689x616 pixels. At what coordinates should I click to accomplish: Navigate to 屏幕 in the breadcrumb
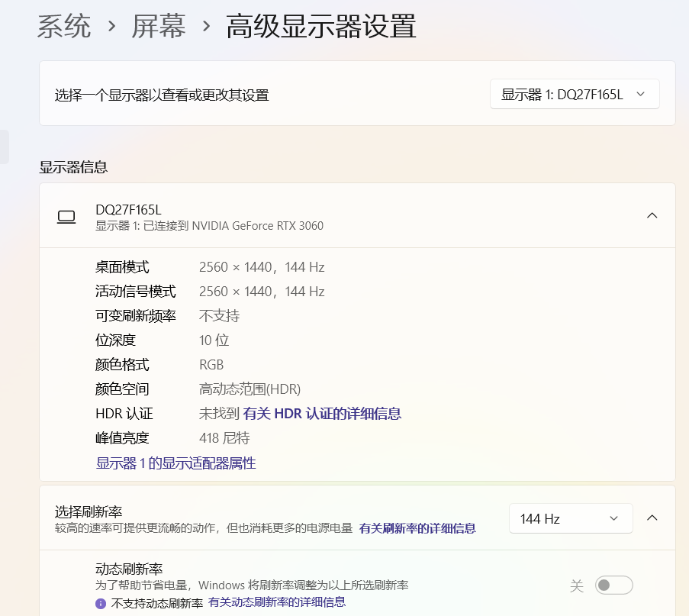(x=159, y=27)
